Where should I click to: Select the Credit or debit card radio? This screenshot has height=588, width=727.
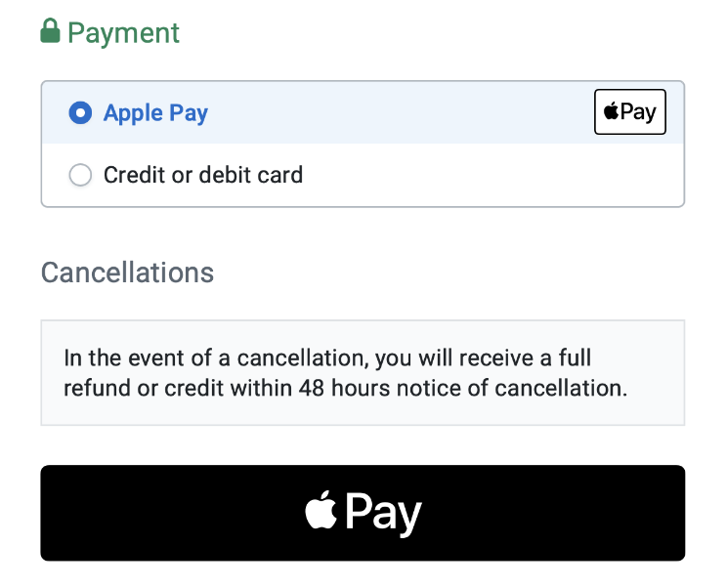click(79, 176)
